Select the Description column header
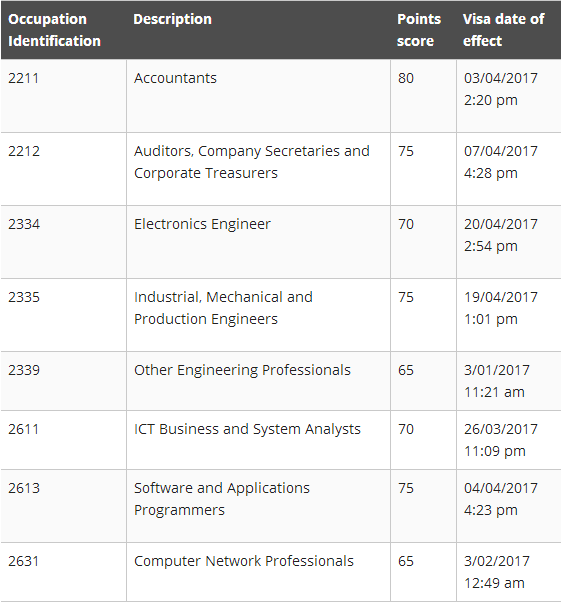The image size is (561, 604). (172, 19)
